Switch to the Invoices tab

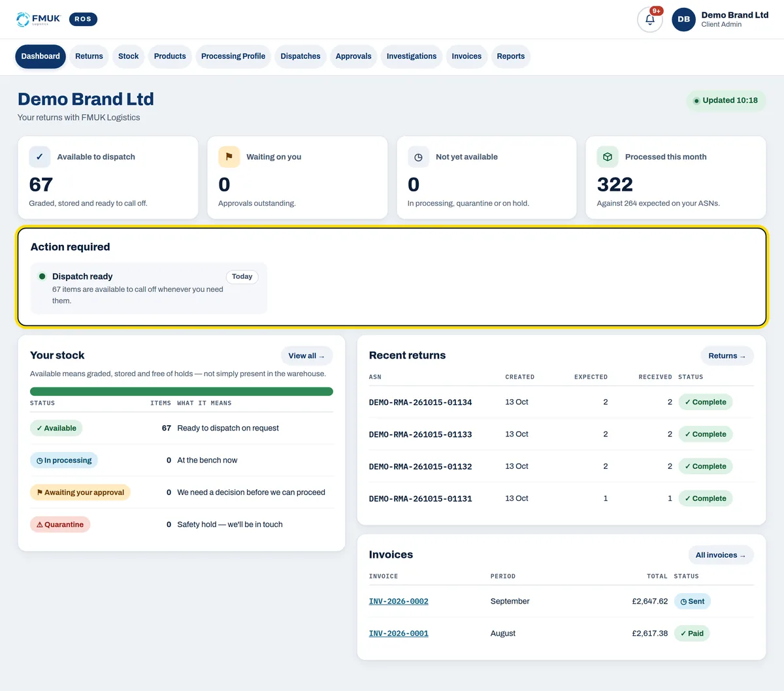pos(466,56)
